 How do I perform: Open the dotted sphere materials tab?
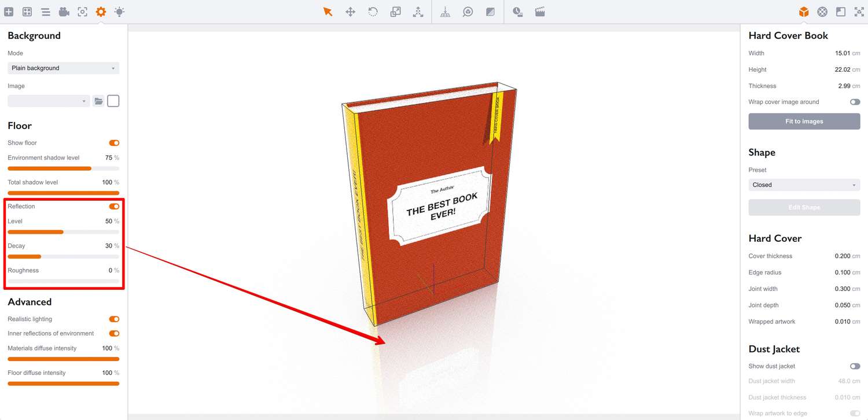(822, 12)
